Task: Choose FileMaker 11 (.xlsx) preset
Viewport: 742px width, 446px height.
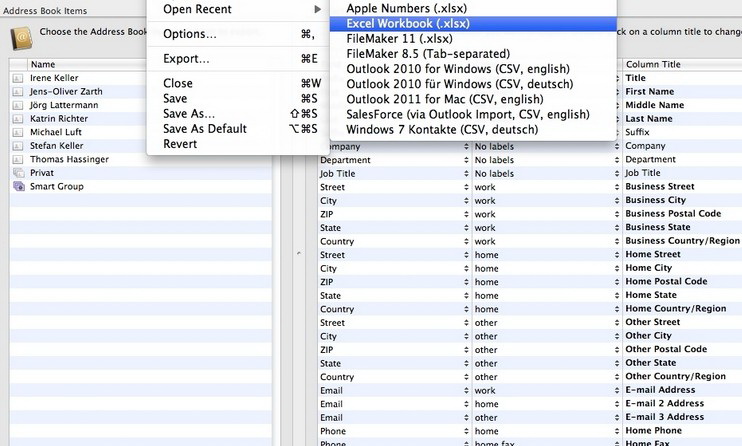Action: pos(473,39)
